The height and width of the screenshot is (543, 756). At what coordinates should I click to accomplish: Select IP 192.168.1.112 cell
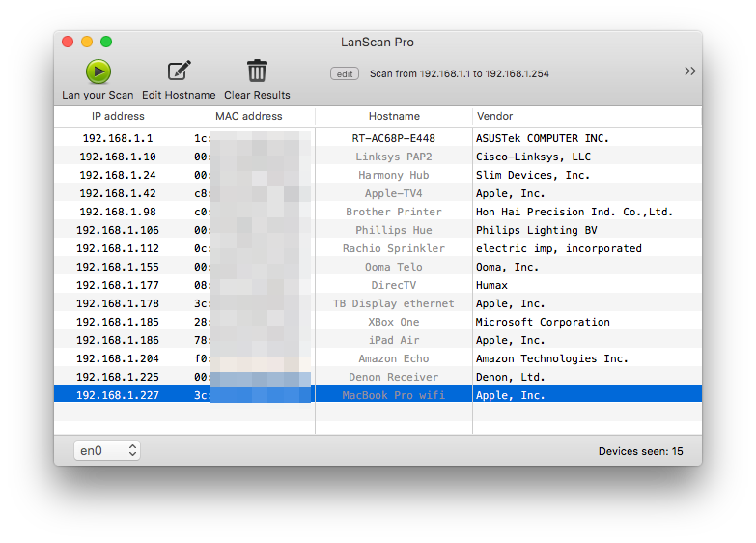click(118, 248)
